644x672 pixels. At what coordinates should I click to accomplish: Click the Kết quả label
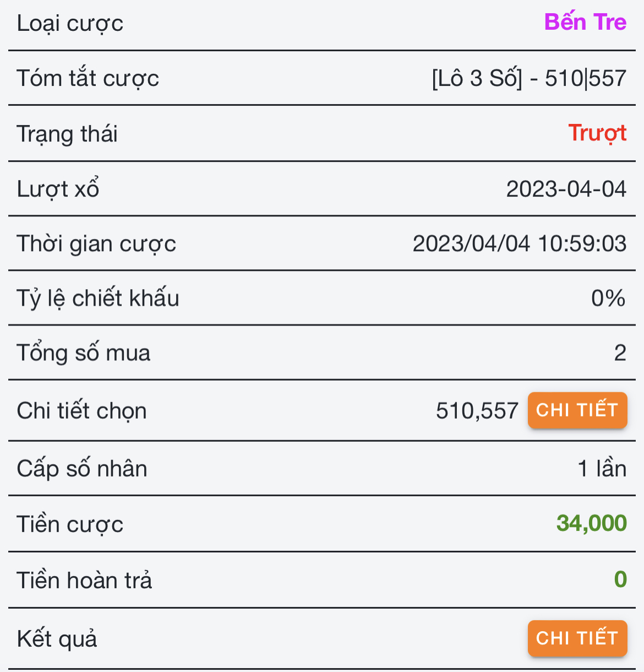[x=57, y=639]
